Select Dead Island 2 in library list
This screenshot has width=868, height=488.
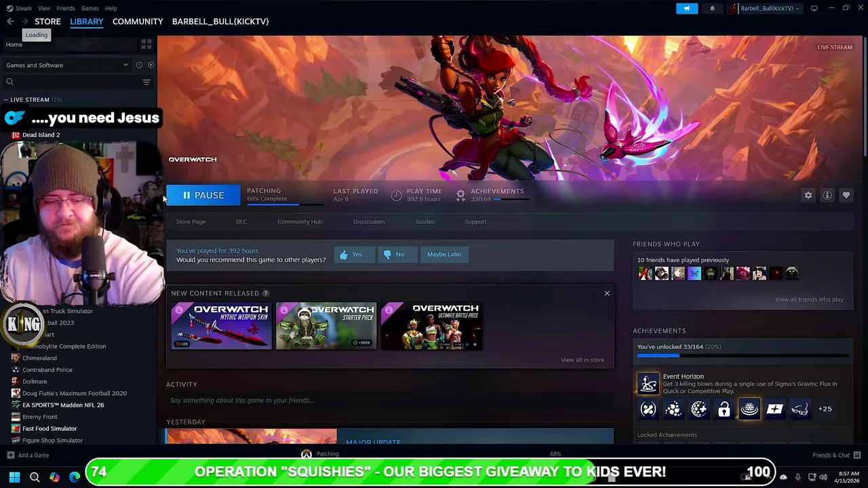click(41, 135)
